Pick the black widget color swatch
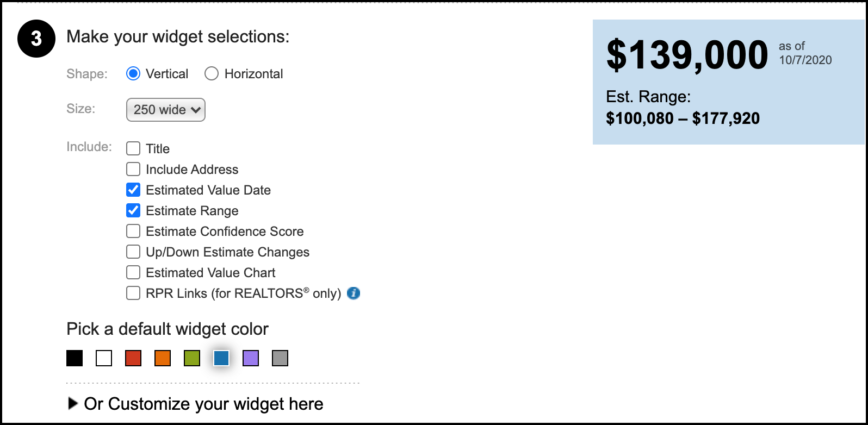Screen dimensions: 868x425 75,358
